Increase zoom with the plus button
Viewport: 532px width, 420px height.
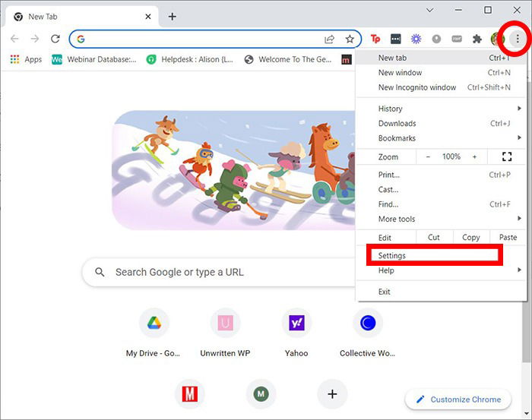coord(475,156)
